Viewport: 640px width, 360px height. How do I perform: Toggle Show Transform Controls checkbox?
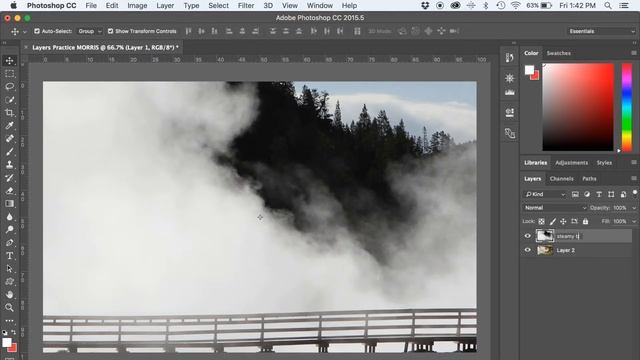click(x=110, y=31)
